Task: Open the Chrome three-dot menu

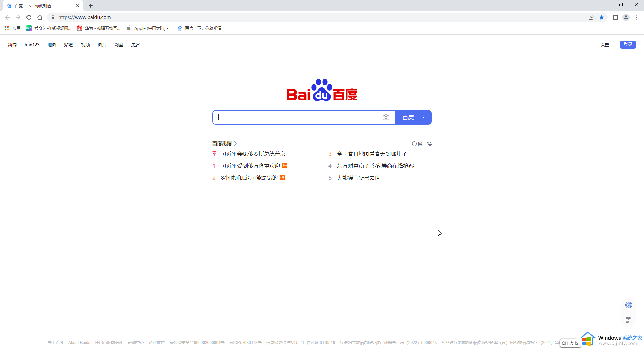Action: [637, 17]
